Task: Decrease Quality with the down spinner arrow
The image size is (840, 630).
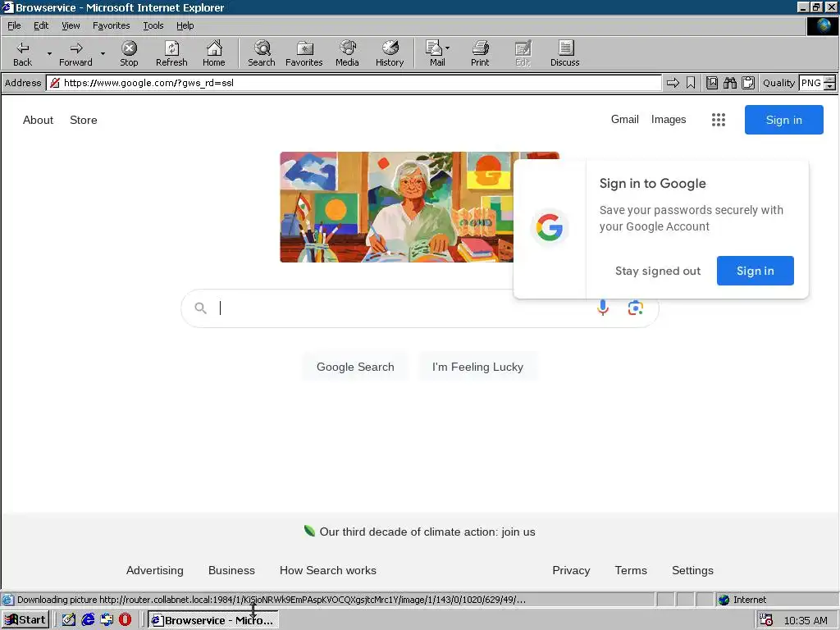Action: [829, 86]
